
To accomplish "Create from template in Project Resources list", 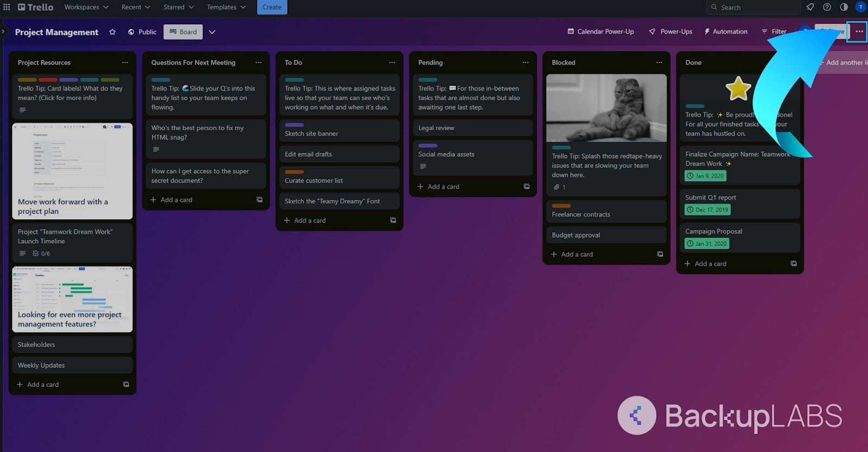I will [126, 384].
